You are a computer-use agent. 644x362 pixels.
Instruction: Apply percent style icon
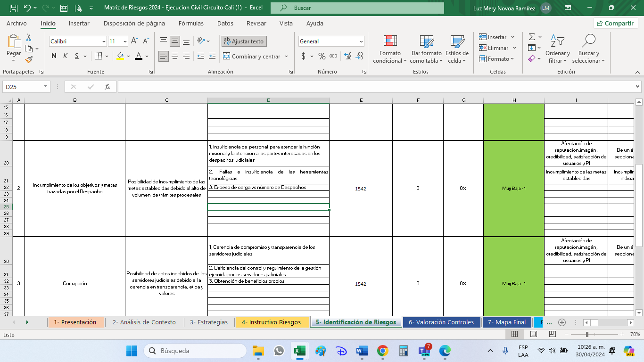coord(322,56)
